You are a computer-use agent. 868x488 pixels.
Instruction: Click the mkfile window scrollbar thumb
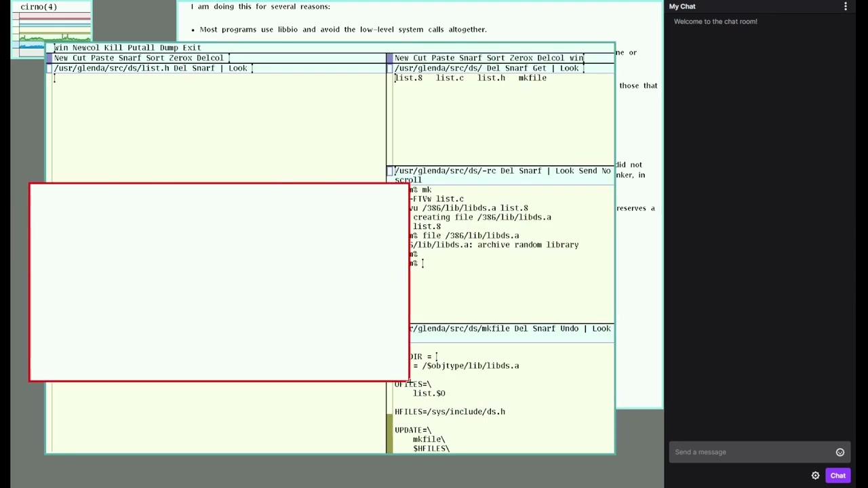click(389, 434)
